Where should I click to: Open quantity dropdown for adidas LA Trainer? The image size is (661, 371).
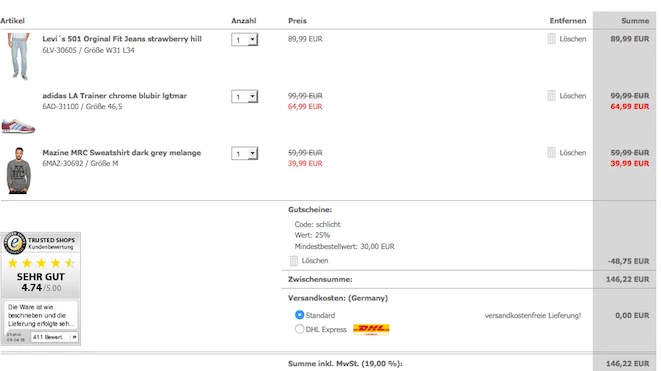click(x=245, y=97)
